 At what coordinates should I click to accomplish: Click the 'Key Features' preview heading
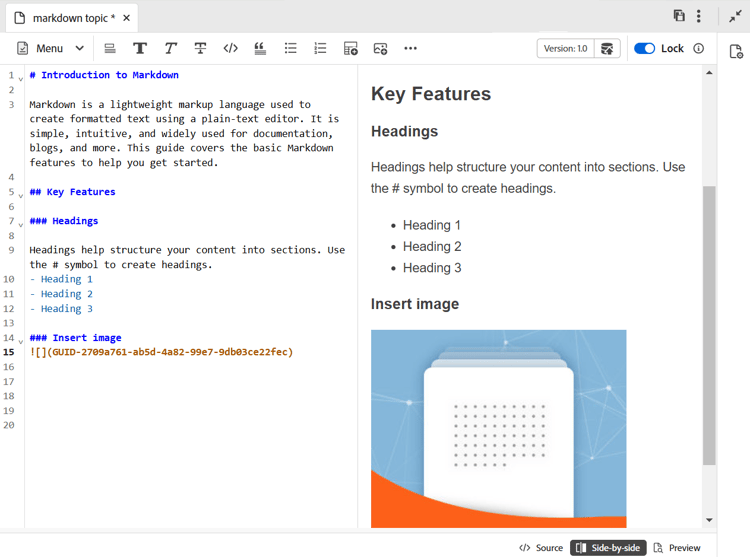(x=431, y=94)
